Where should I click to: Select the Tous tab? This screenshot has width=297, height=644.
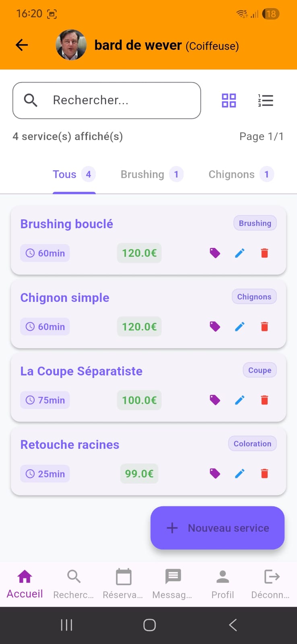[74, 175]
